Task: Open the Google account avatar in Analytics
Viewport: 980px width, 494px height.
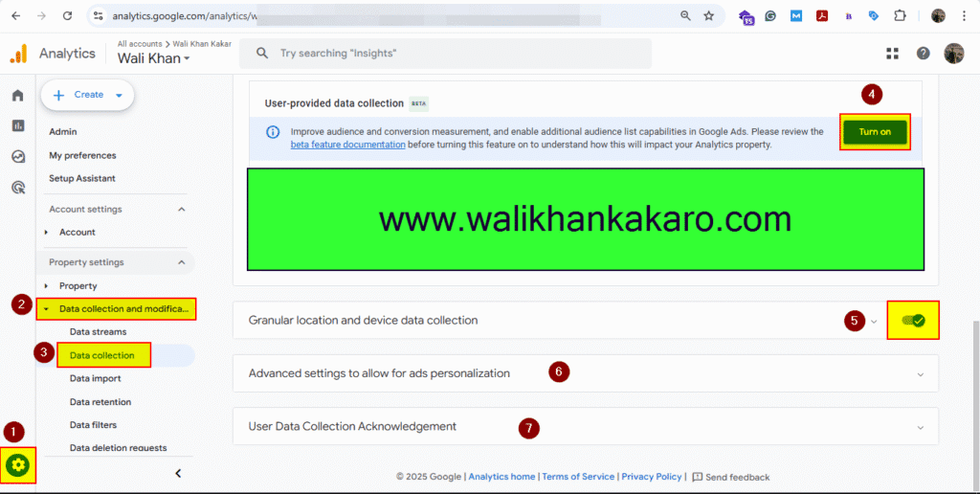Action: pos(954,54)
